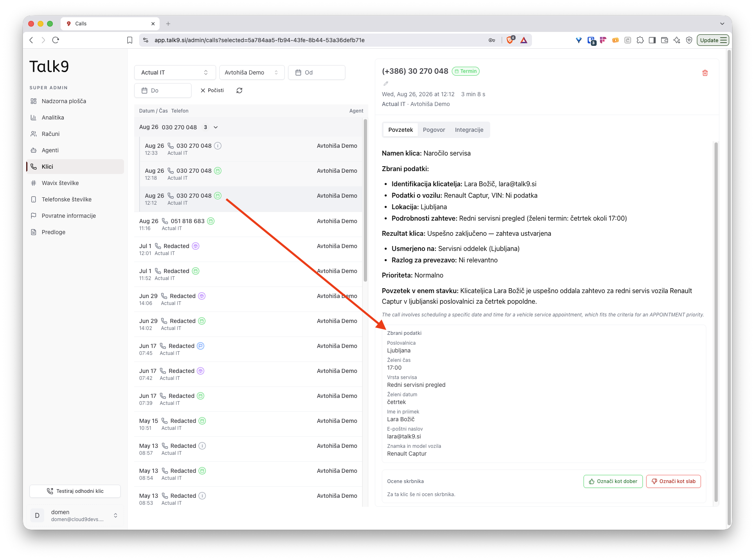Click the Od date field

316,72
